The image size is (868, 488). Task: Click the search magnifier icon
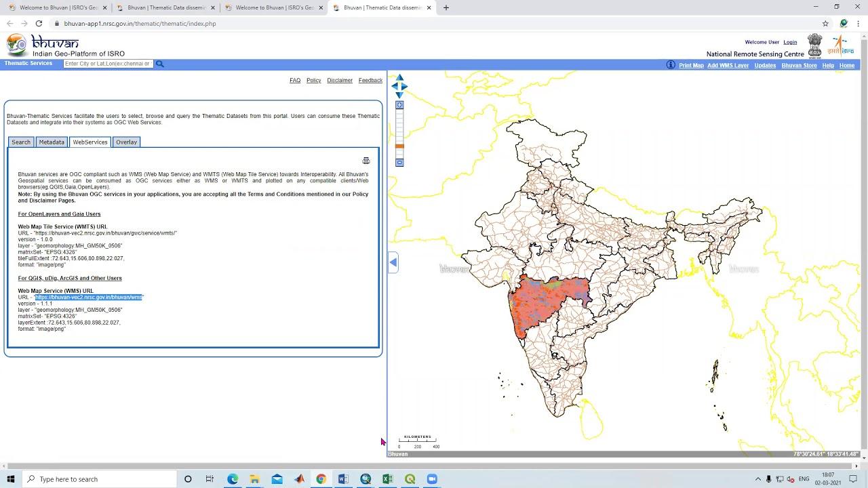160,64
